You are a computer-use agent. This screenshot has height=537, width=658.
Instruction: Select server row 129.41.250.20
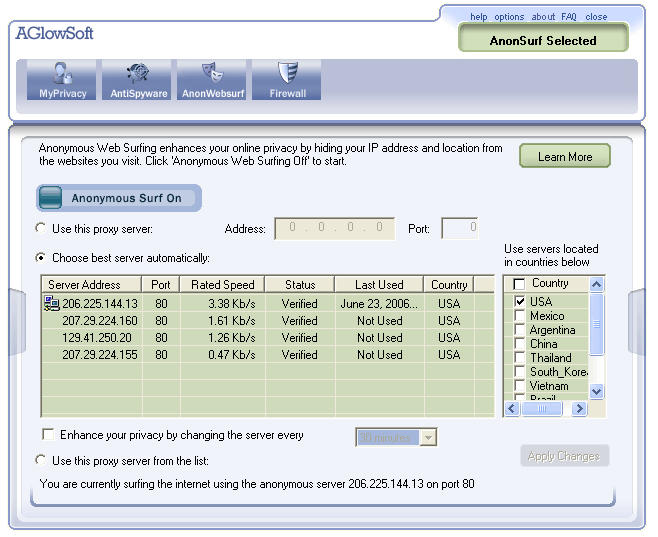[x=268, y=338]
